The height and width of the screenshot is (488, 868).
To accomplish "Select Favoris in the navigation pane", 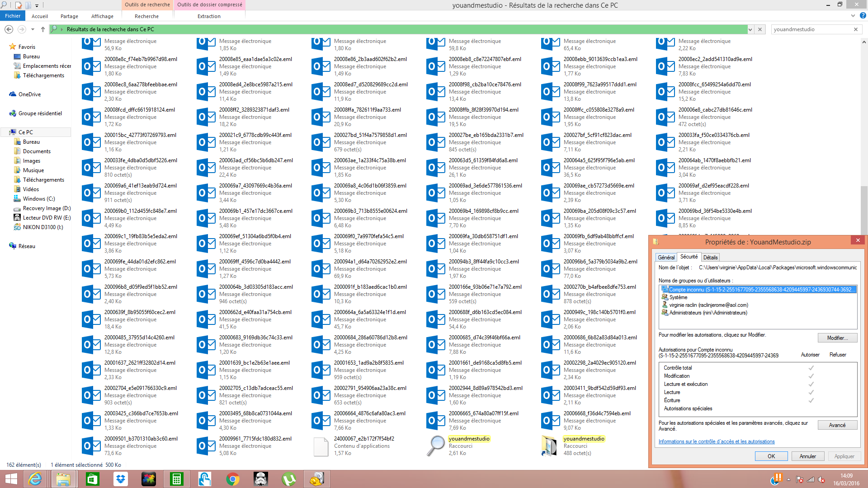I will click(27, 47).
